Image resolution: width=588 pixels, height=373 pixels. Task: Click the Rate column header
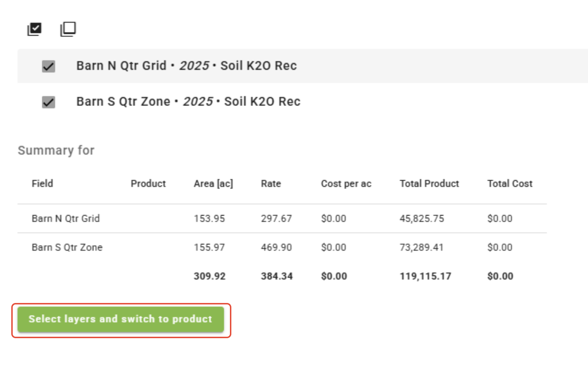coord(271,184)
